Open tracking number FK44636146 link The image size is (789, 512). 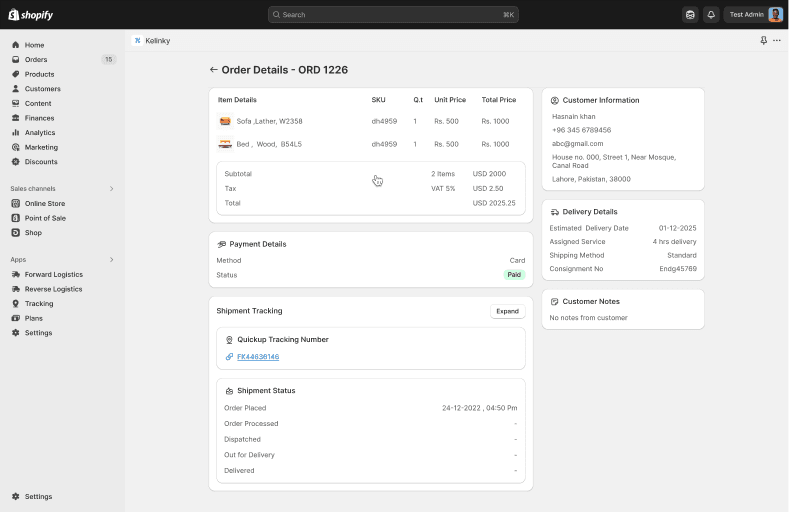tap(257, 357)
